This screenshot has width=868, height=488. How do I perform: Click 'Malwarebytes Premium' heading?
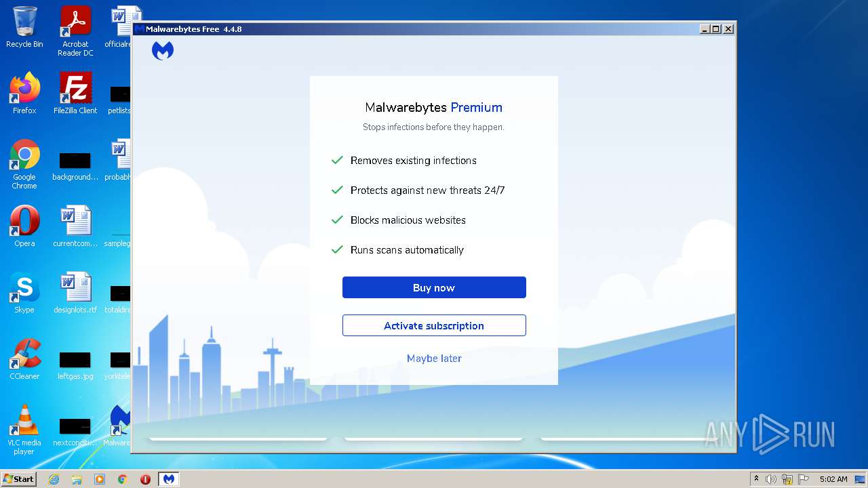click(x=434, y=107)
